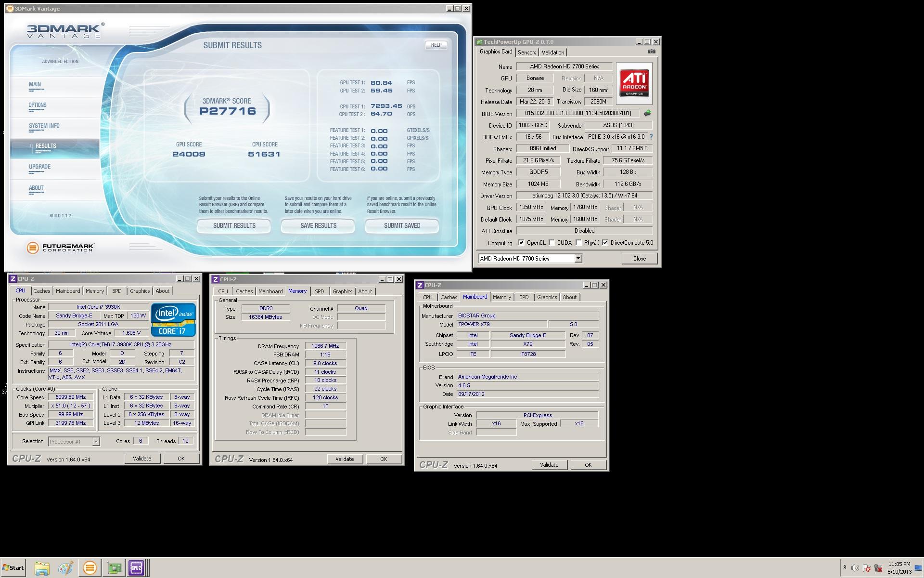Click the BIOS Version value in GPU-Z
Screen dimensions: 924x578
click(577, 114)
